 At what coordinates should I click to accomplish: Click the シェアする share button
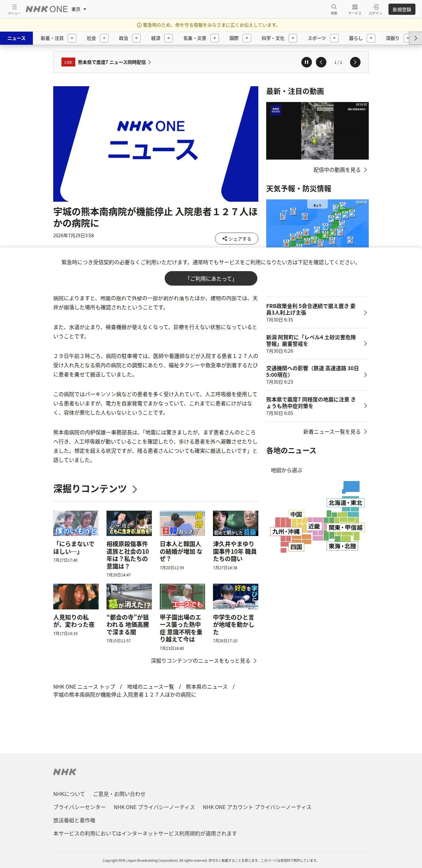coord(237,239)
